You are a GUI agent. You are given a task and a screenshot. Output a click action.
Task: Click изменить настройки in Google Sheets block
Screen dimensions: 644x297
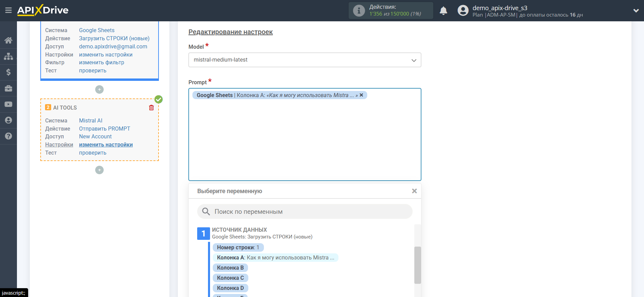(106, 54)
